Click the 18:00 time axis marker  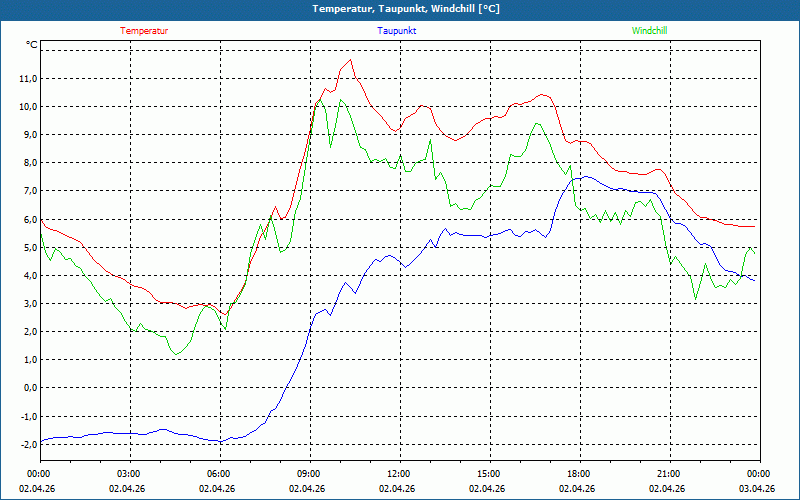(578, 474)
